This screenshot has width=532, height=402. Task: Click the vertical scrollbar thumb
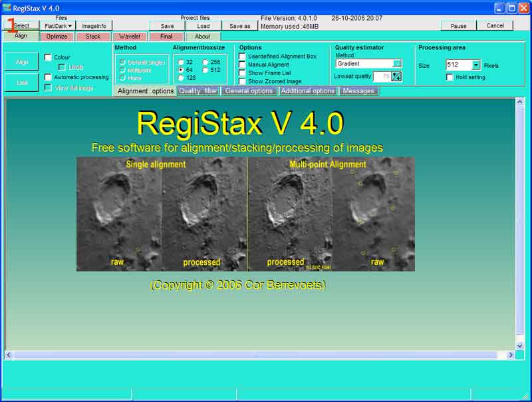point(519,220)
